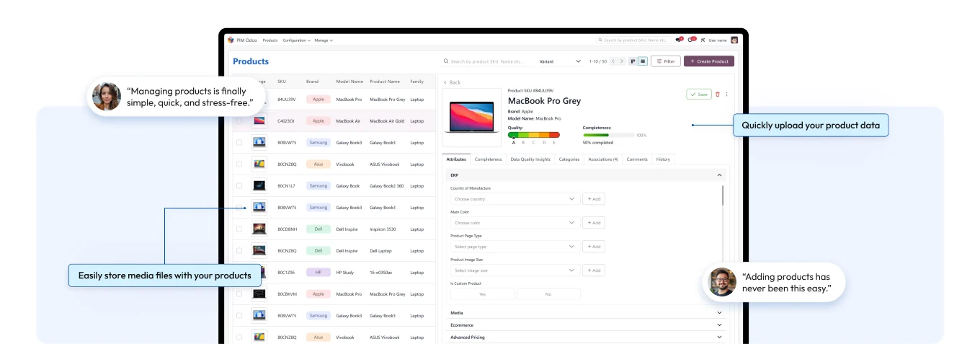The width and height of the screenshot is (980, 344).
Task: Click the Quality rating color bar
Action: click(533, 135)
